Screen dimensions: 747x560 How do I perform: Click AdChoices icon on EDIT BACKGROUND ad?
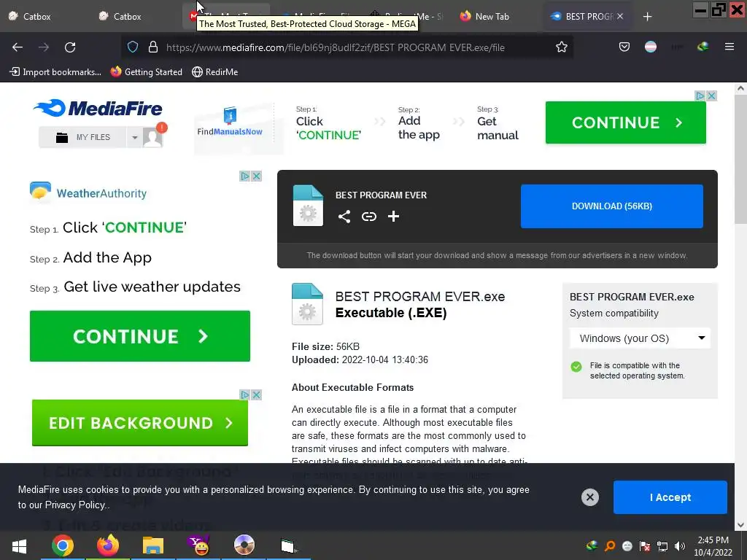[x=244, y=394]
